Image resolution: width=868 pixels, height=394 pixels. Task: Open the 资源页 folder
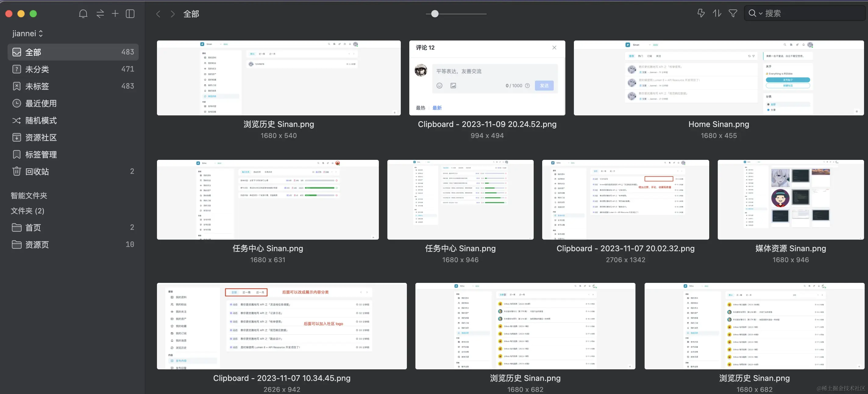(37, 244)
